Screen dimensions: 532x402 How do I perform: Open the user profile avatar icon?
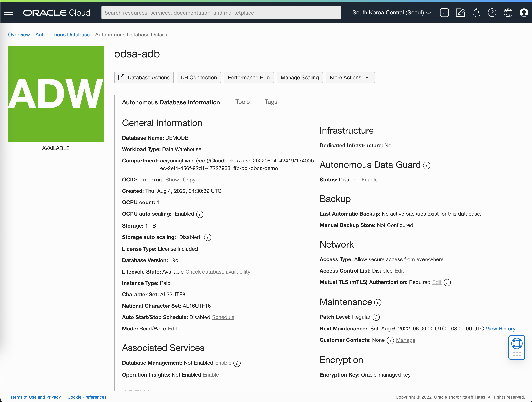click(524, 13)
